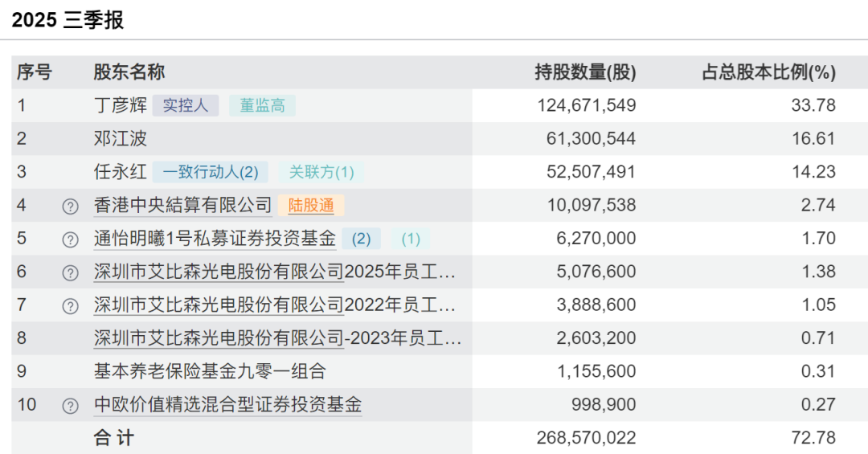Select the value 10,097,538
The width and height of the screenshot is (868, 454).
click(x=592, y=206)
